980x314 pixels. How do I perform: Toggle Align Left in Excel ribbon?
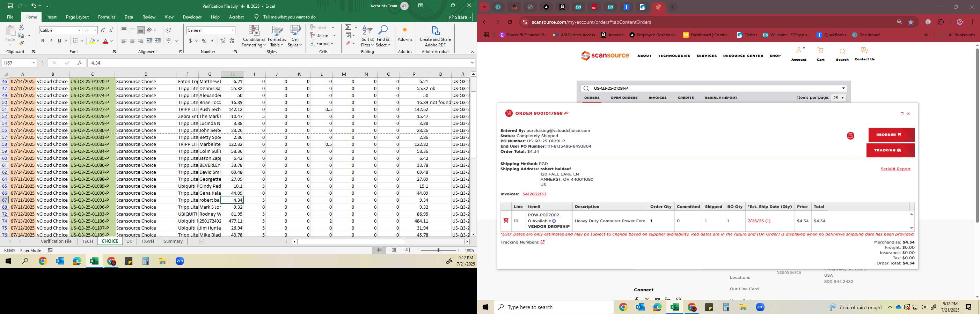(x=124, y=41)
